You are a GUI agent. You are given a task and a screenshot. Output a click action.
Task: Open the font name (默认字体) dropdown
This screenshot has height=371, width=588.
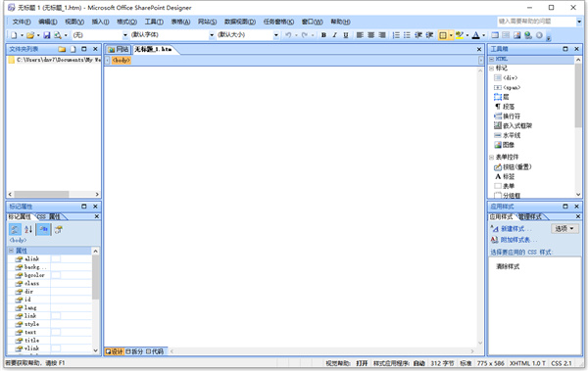(x=212, y=35)
